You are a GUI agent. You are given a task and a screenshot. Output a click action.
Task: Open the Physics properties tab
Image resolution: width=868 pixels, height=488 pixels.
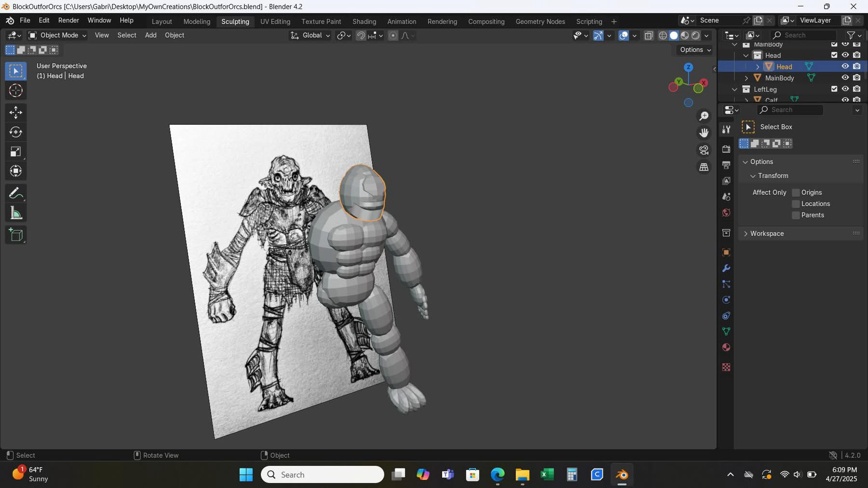726,300
